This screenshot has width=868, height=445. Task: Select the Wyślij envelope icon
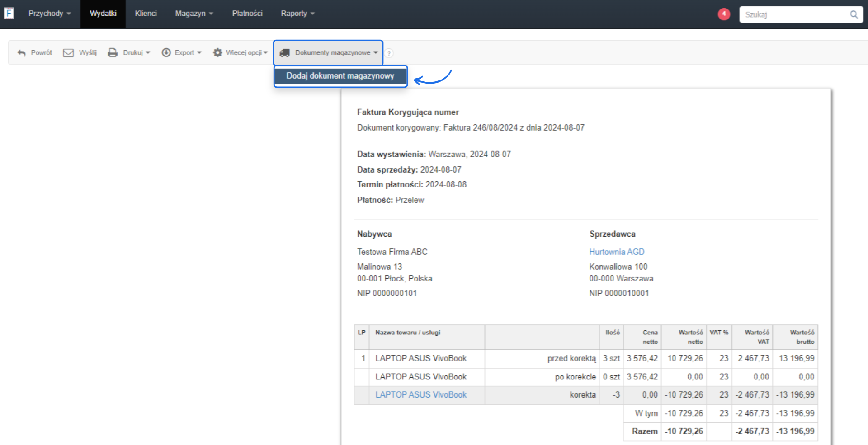(67, 52)
